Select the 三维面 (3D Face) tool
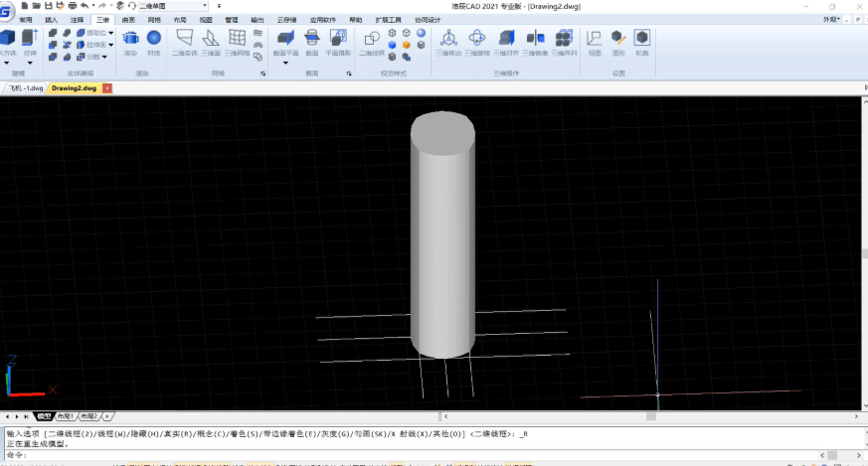This screenshot has width=868, height=466. click(212, 39)
